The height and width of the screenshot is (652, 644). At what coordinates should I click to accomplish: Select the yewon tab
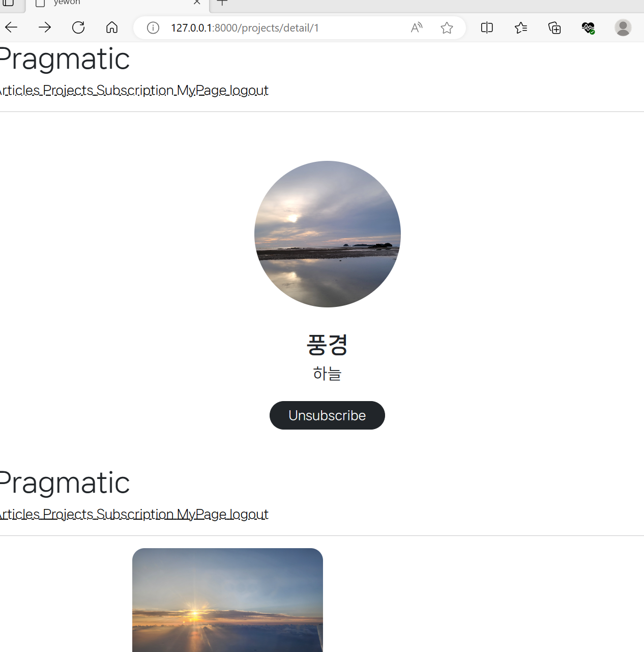[x=117, y=4]
